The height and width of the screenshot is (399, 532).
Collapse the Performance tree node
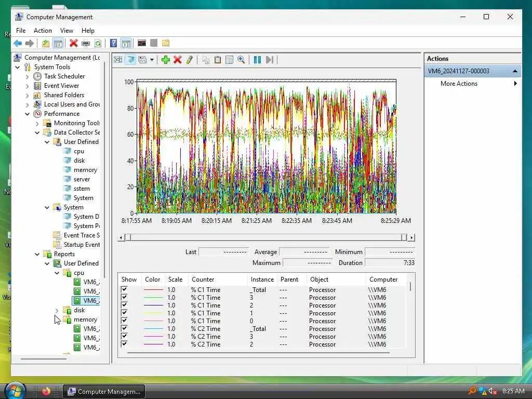point(28,114)
